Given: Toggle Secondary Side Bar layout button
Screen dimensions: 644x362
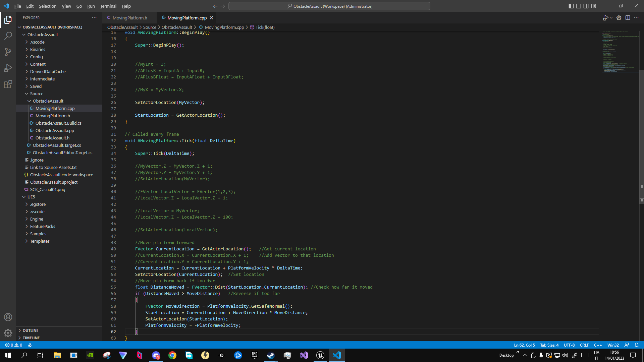Looking at the screenshot, I should pyautogui.click(x=586, y=6).
